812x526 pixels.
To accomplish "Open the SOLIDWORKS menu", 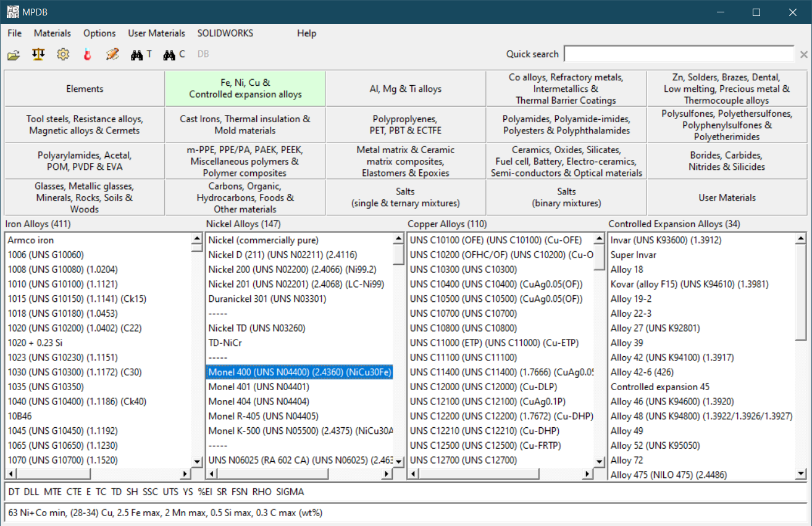I will coord(225,33).
